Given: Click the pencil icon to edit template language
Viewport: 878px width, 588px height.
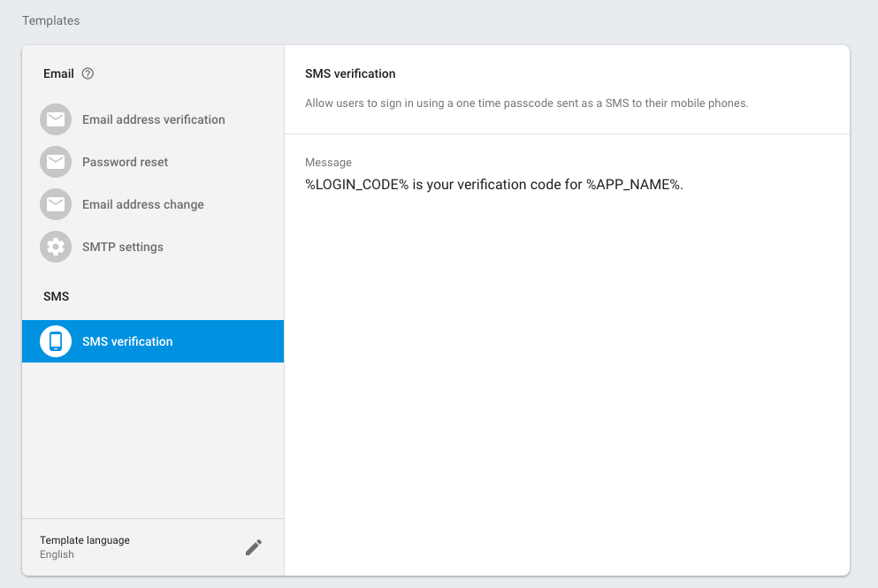Looking at the screenshot, I should pos(254,546).
